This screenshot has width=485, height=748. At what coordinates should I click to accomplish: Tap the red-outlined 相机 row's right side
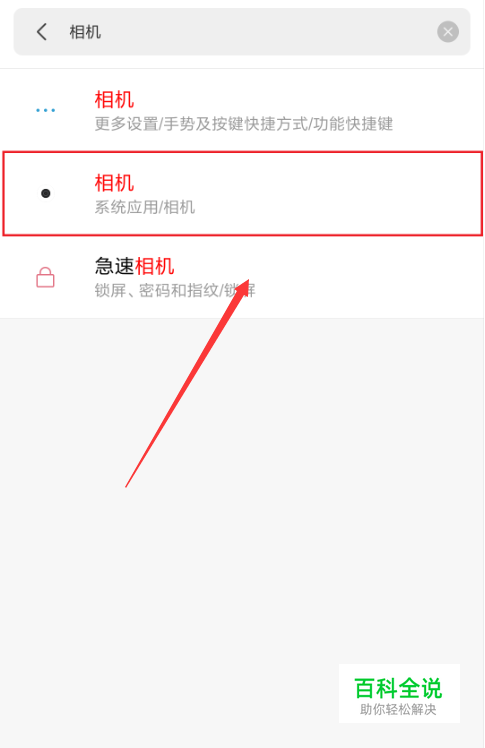[x=382, y=193]
